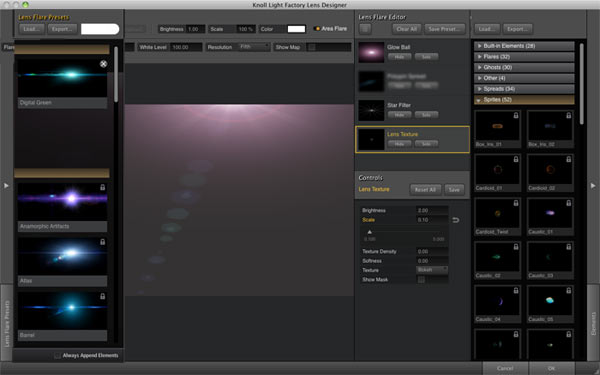Click the lock icon on Box_Iris_01 sprite
600x375 pixels.
pyautogui.click(x=516, y=115)
